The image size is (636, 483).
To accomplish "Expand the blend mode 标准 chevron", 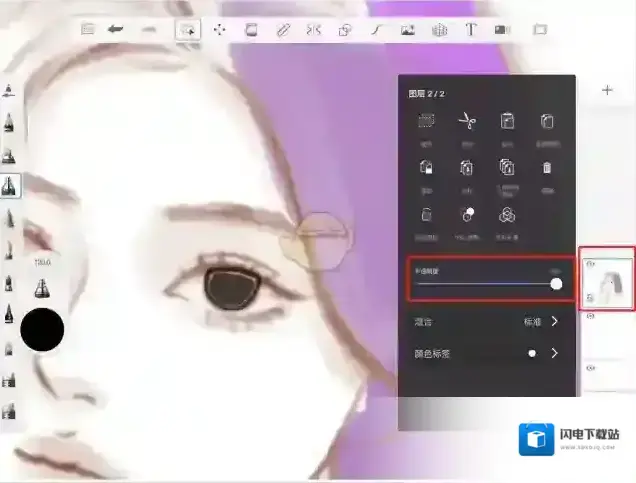I will pyautogui.click(x=555, y=322).
